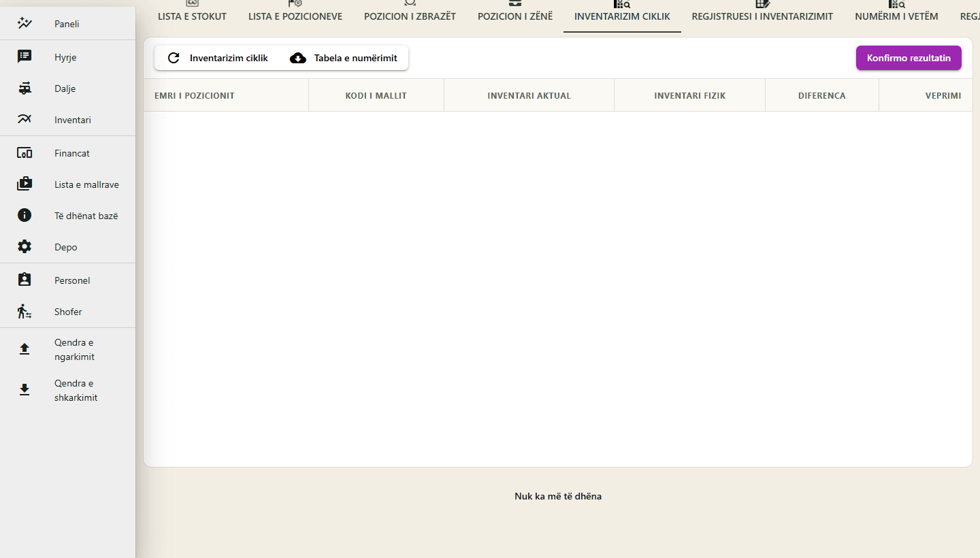Click the Të dhënat bazë info icon
The height and width of the screenshot is (558, 980).
24,216
